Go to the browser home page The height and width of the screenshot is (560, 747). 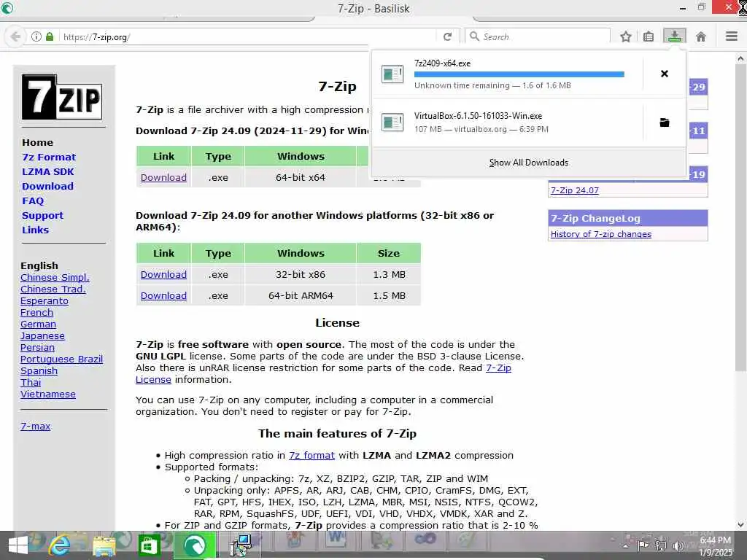pyautogui.click(x=701, y=36)
